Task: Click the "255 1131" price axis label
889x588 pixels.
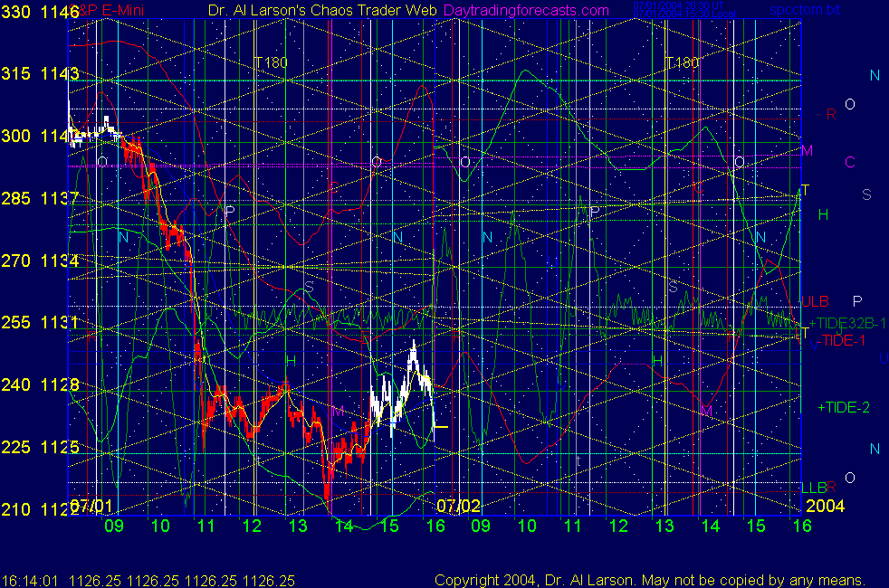Action: click(40, 322)
